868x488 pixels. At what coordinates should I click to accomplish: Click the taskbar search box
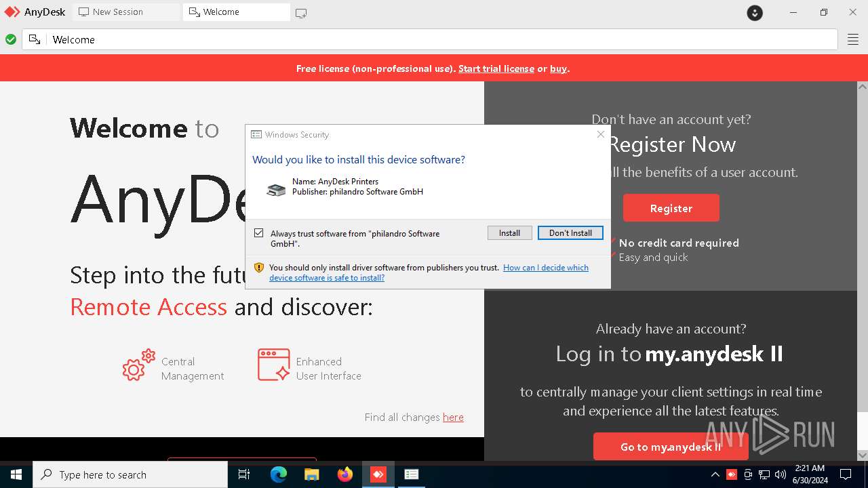pos(130,474)
